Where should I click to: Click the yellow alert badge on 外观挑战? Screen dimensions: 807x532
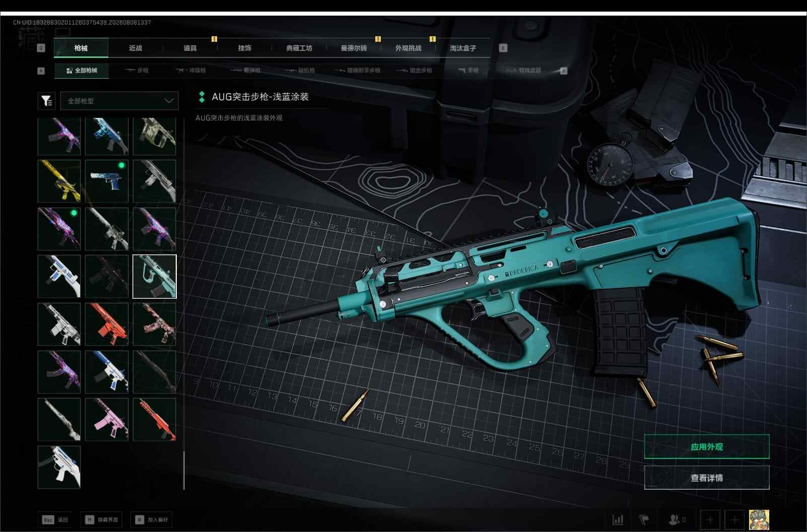click(x=432, y=39)
